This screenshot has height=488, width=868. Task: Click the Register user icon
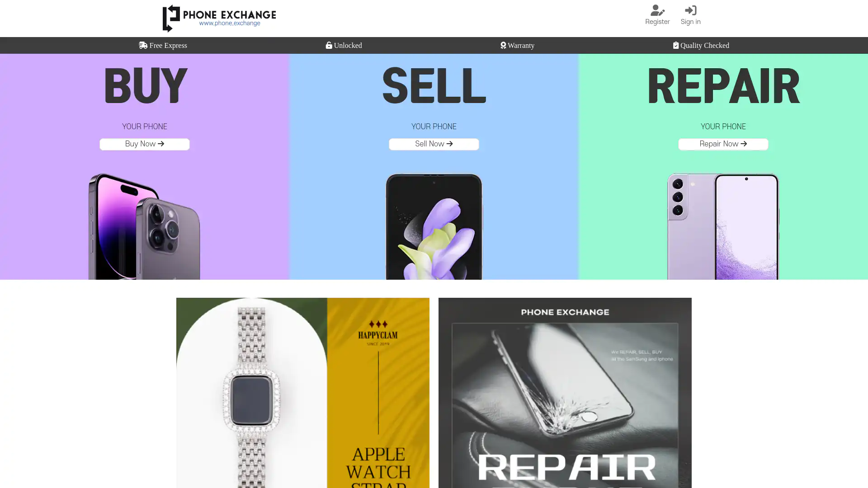[x=657, y=10]
